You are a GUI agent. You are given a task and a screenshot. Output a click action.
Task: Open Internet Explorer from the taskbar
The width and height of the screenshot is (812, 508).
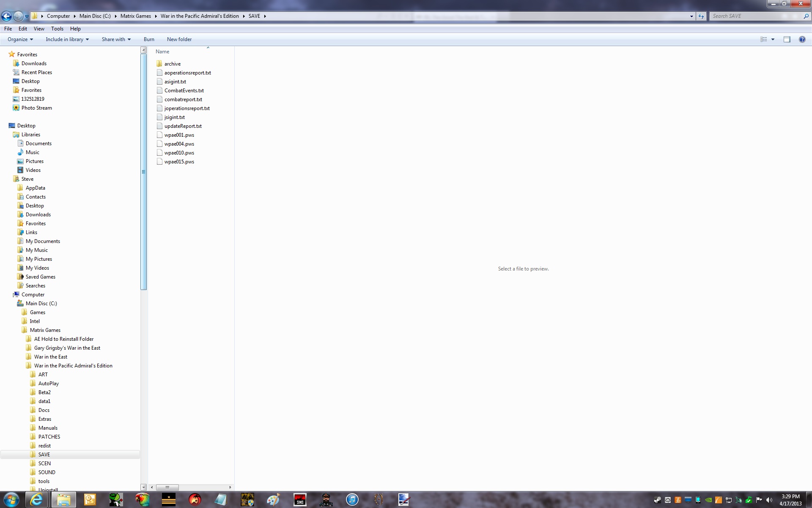36,500
